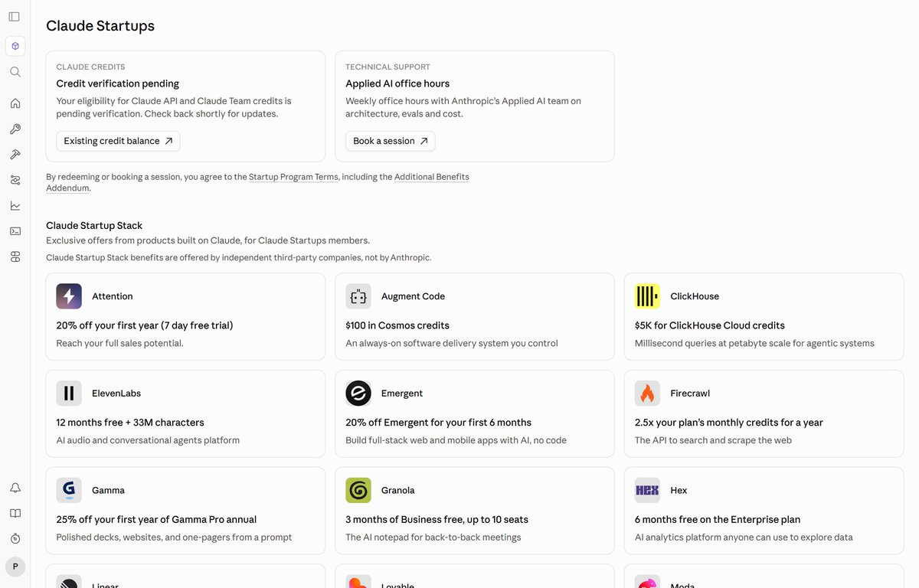Screen dimensions: 919x588
Task: Click 'TECHNICAL SUPPORT' label
Action: coord(388,67)
